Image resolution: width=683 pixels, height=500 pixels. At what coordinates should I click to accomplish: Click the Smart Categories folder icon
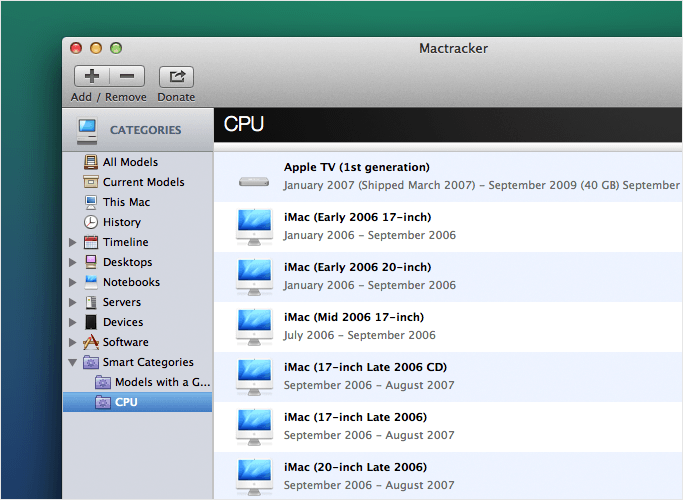tap(91, 362)
